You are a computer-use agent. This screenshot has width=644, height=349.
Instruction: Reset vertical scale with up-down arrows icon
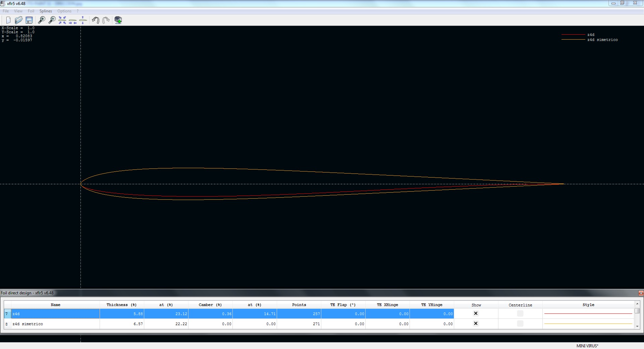click(x=83, y=20)
